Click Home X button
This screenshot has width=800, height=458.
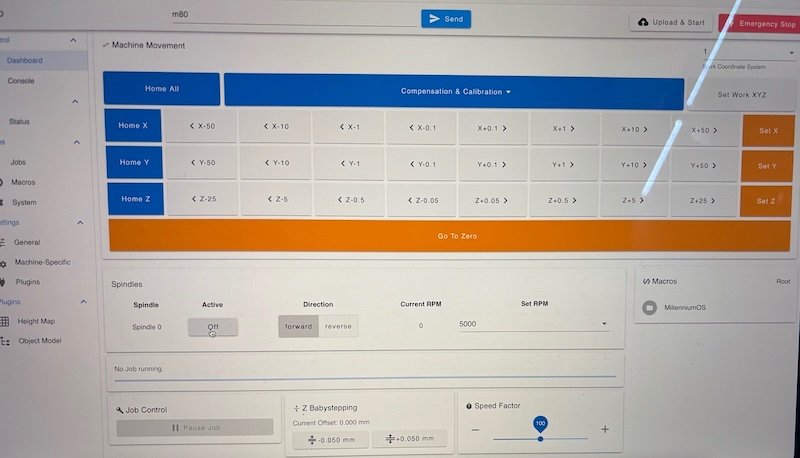[133, 125]
